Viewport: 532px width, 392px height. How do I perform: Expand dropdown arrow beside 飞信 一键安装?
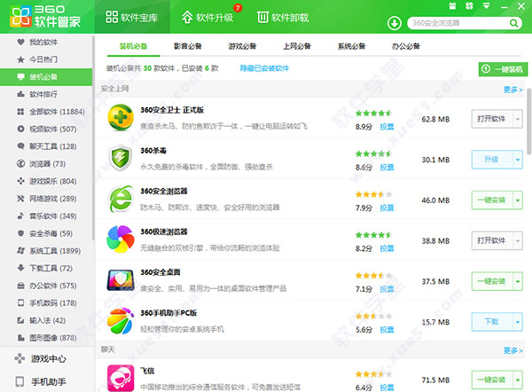[x=518, y=380]
